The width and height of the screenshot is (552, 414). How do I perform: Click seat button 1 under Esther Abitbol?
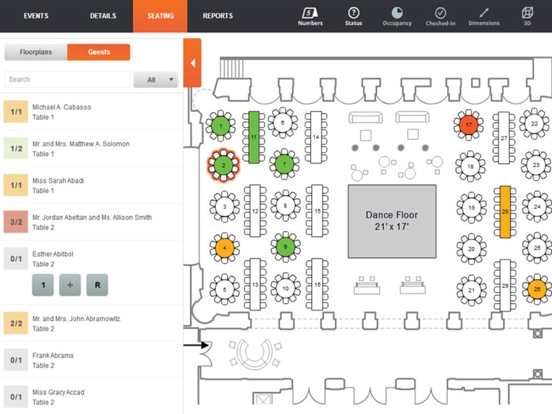[x=43, y=285]
